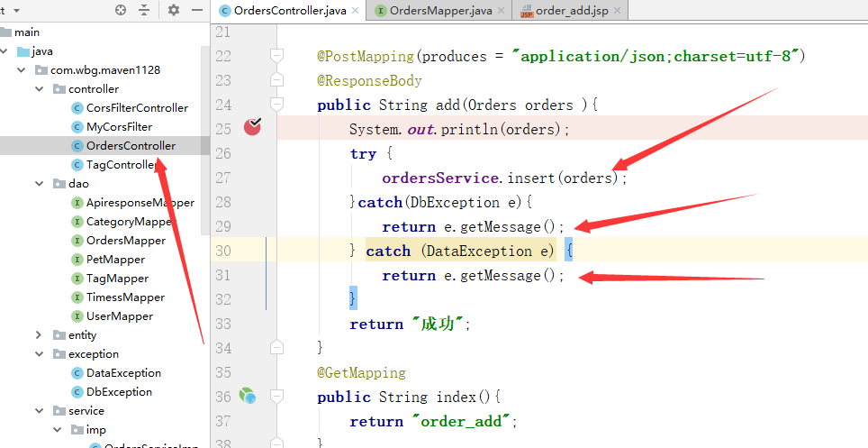Hide the project tool window
Viewport: 868px width, 448px height.
[x=197, y=10]
